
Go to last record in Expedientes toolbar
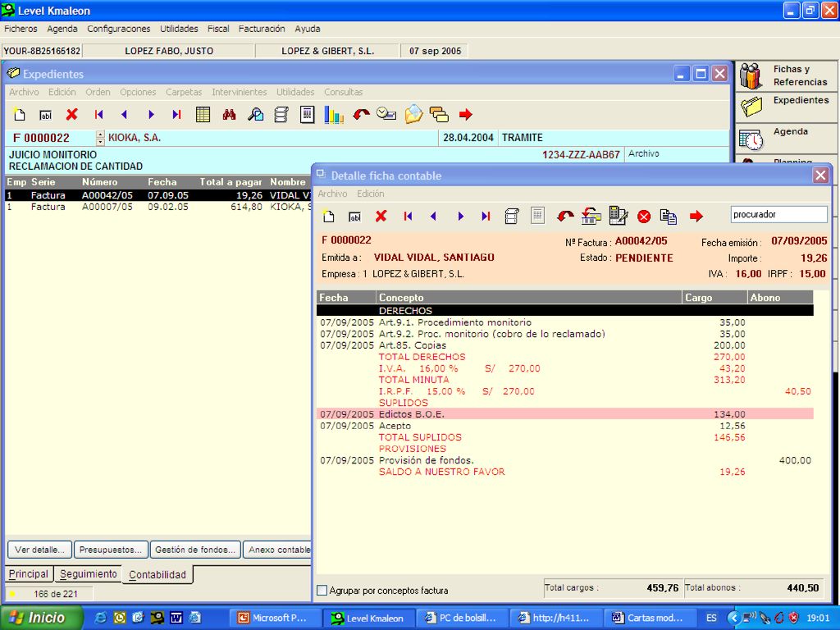[x=177, y=114]
